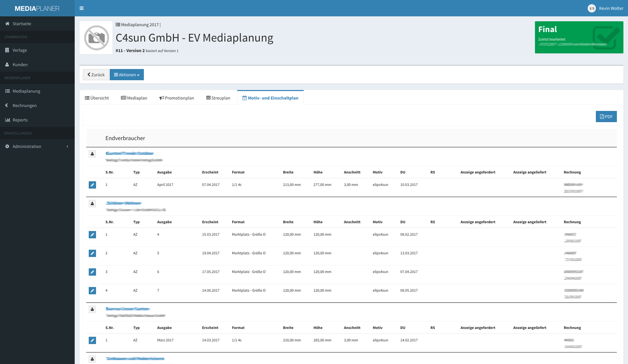The height and width of the screenshot is (364, 628).
Task: Click person icon above April 2017 table
Action: 92,154
